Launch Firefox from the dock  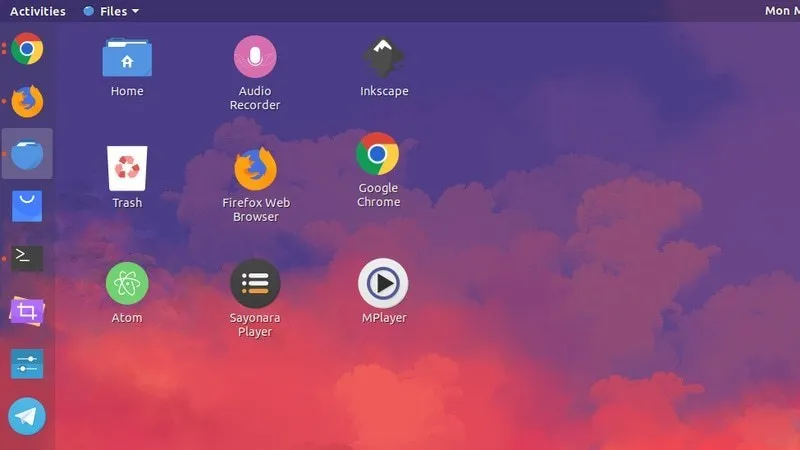[27, 101]
